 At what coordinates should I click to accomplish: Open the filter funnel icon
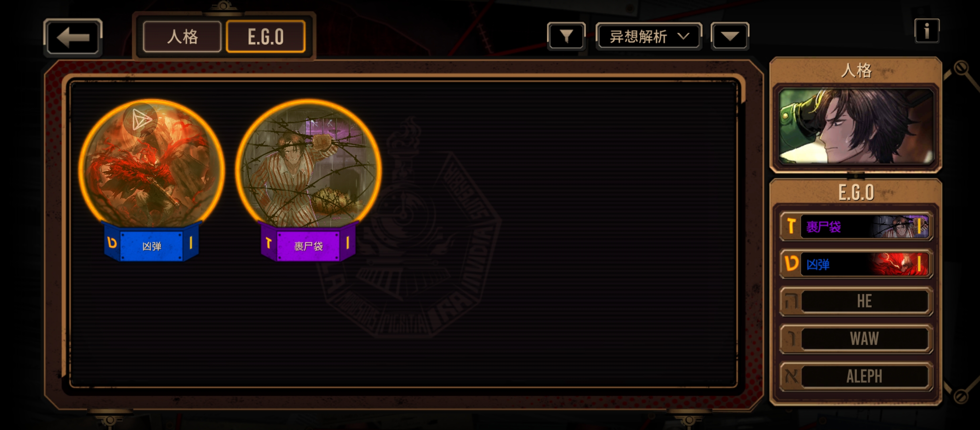point(566,36)
